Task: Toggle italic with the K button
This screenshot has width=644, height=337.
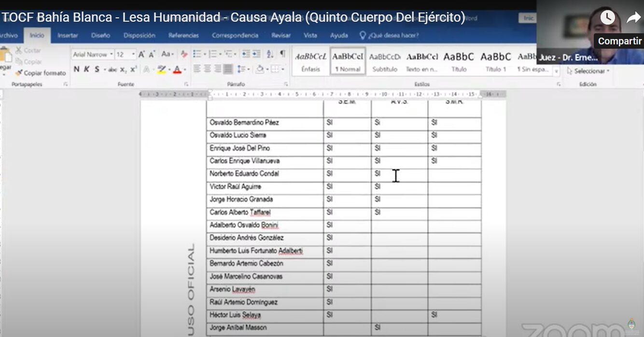Action: (86, 69)
